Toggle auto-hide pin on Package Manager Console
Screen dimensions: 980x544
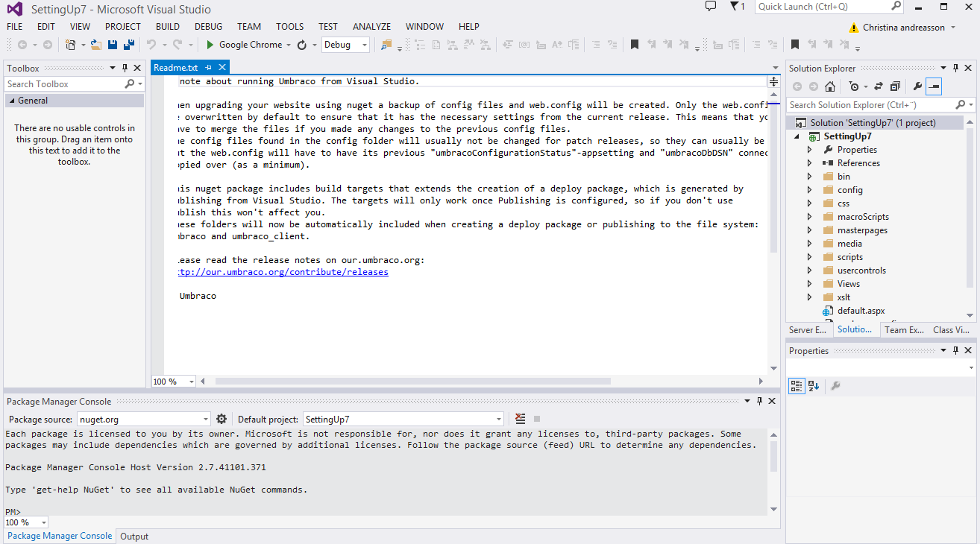point(759,402)
